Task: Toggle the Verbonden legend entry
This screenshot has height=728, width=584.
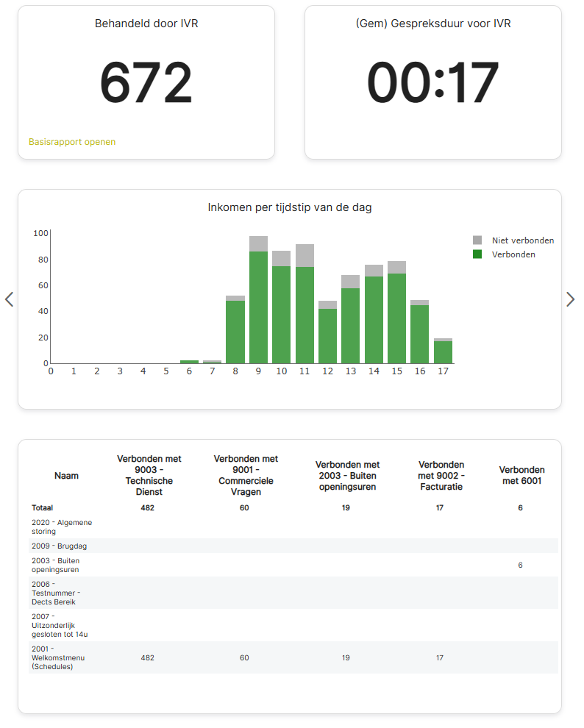Action: [513, 254]
